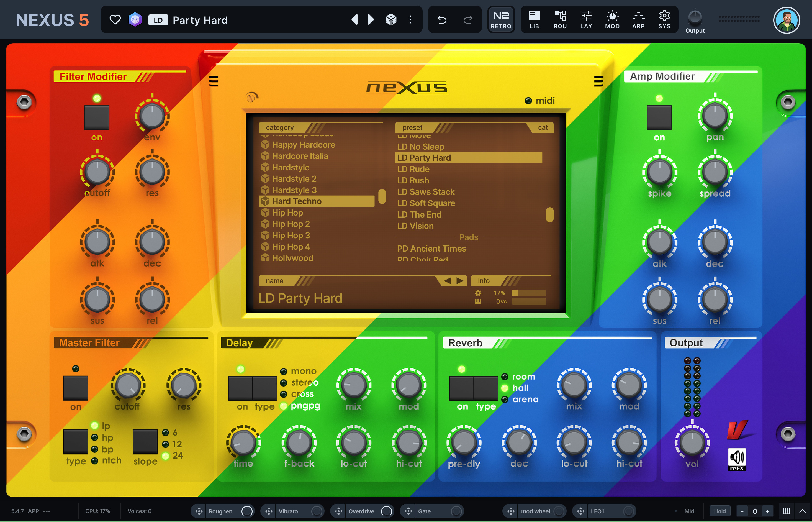Viewport: 812px width, 522px height.
Task: Open the left hamburger menu
Action: tap(214, 81)
